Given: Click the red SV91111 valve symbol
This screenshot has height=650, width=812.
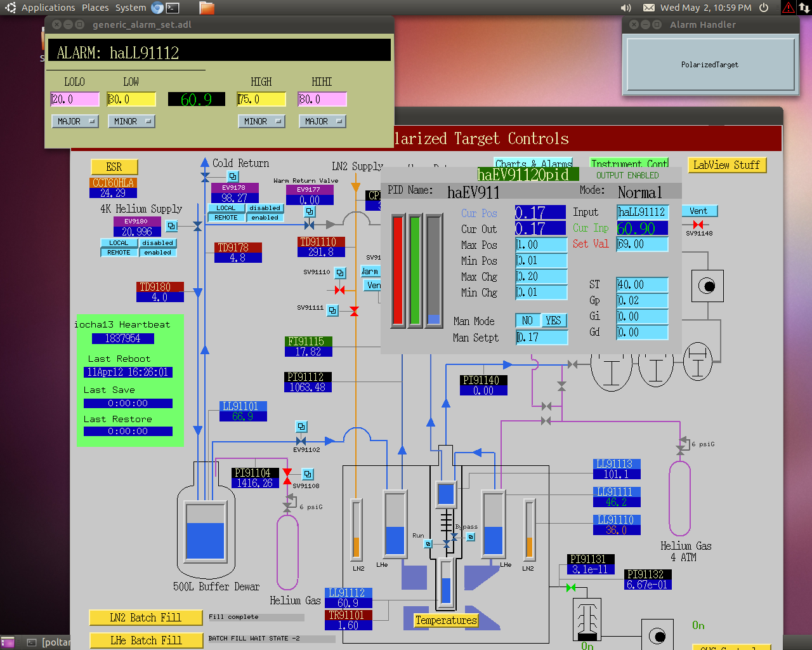Looking at the screenshot, I should tap(354, 311).
